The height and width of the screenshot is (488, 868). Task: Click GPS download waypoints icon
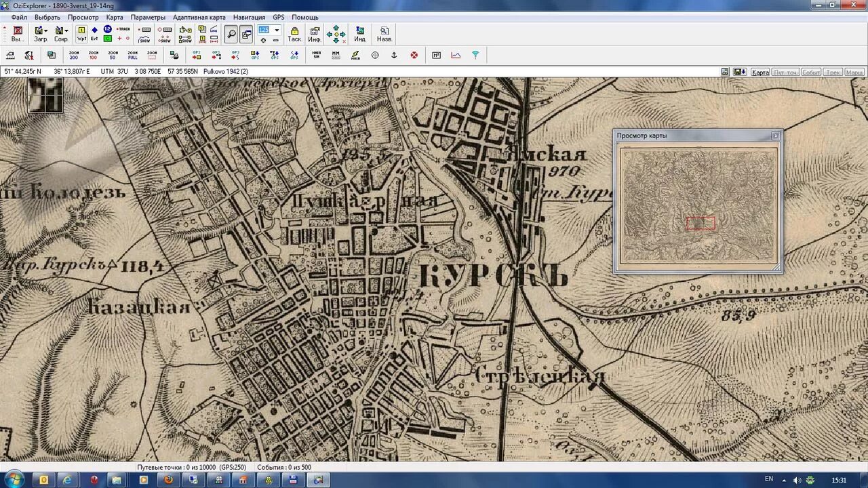[x=255, y=55]
